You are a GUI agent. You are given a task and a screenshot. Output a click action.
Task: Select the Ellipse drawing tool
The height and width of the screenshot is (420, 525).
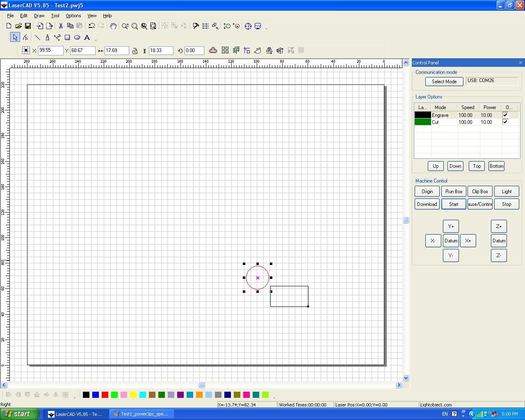coord(77,37)
